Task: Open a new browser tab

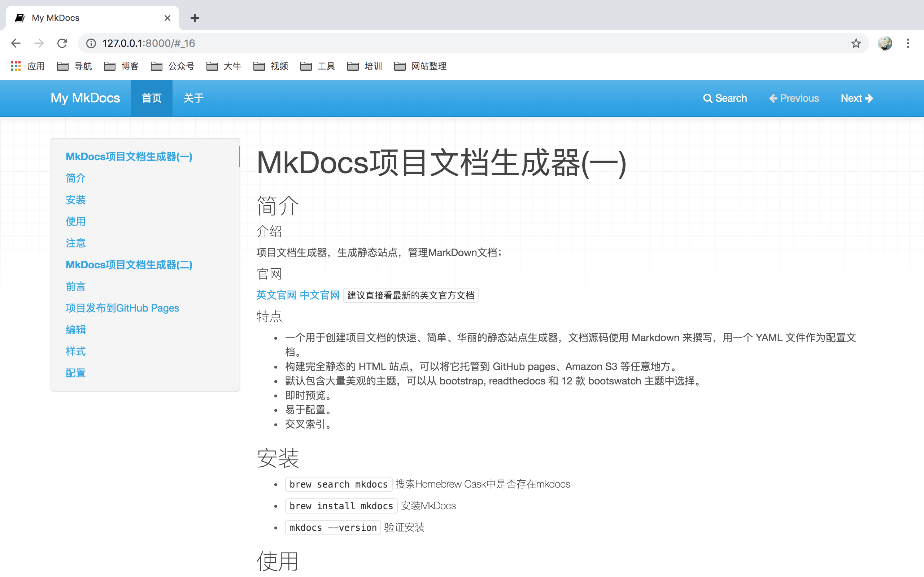Action: click(195, 18)
